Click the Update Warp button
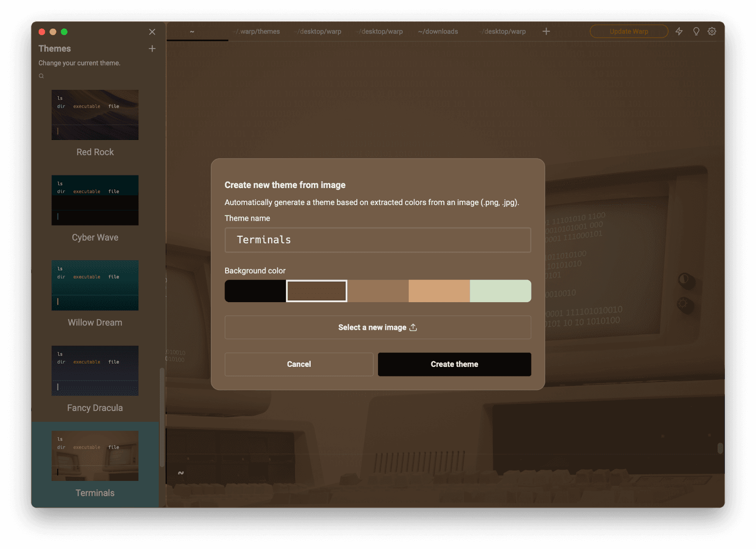 click(x=629, y=31)
